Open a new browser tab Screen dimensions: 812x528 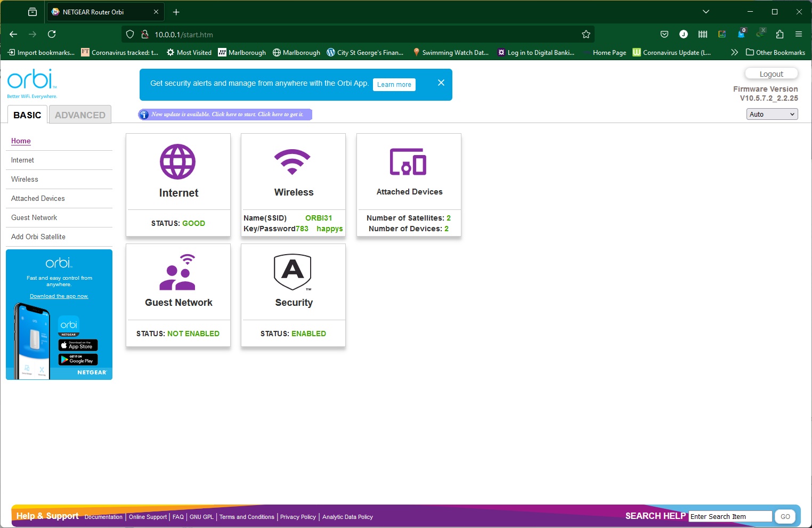(176, 12)
